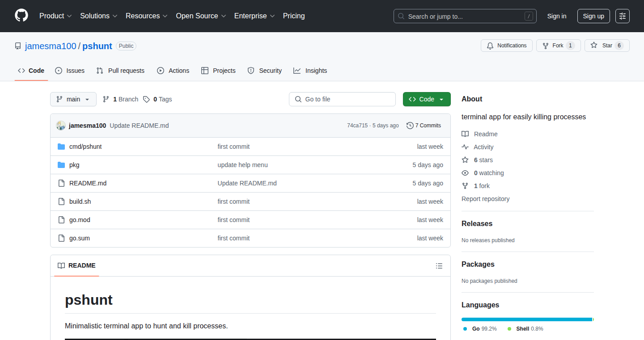
Task: Click Report repository
Action: [485, 199]
